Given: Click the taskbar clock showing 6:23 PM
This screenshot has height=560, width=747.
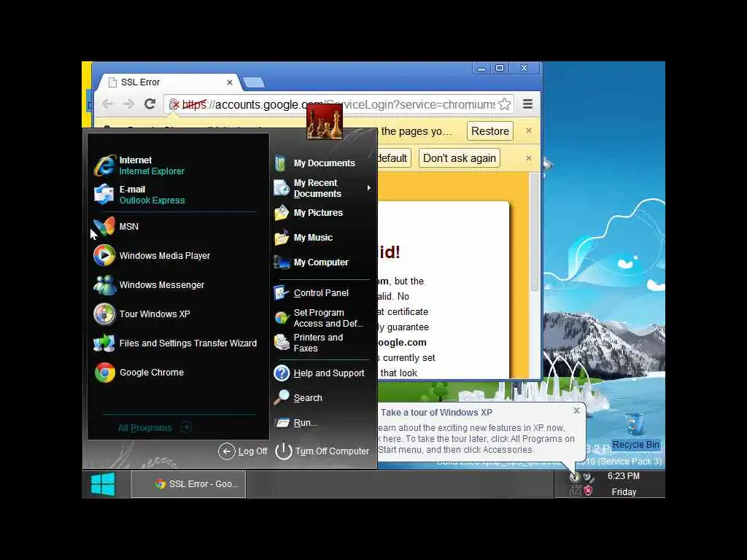Looking at the screenshot, I should click(623, 476).
